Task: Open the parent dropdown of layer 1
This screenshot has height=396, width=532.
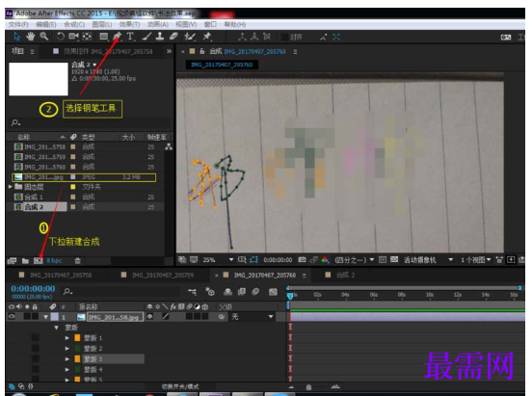Action: tap(252, 317)
